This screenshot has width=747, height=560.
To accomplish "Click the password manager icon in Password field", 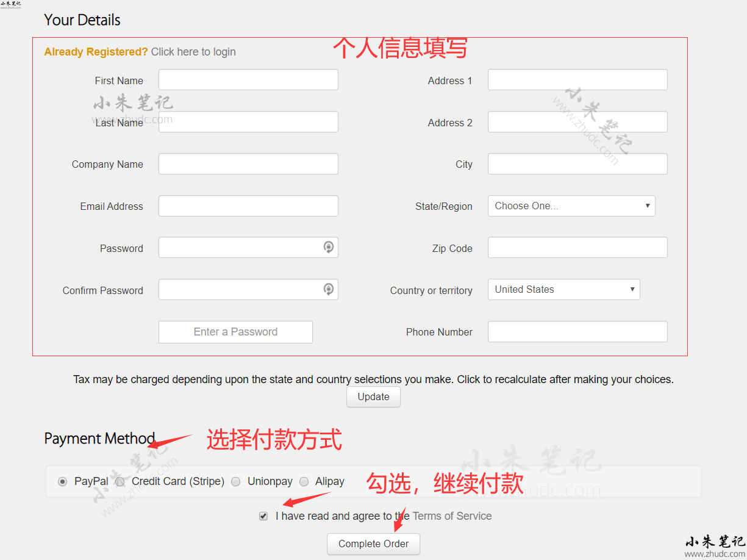I will pos(329,247).
